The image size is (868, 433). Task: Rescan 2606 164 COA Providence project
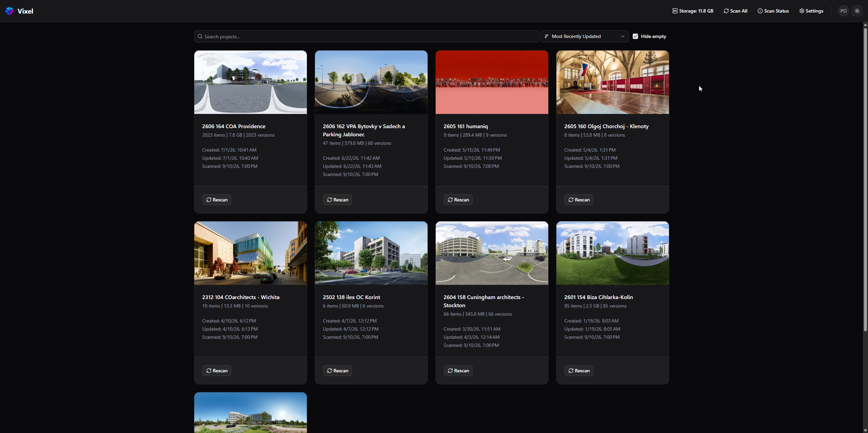[217, 200]
